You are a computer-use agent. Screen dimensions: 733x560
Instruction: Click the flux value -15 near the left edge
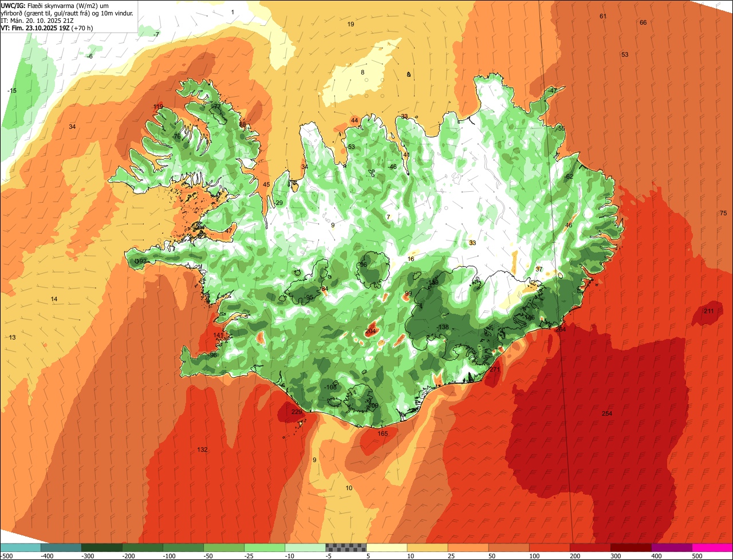(x=11, y=91)
